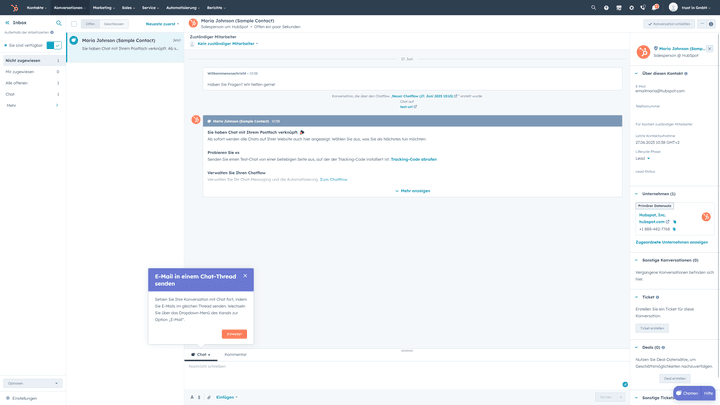Click the info icon beside 'Über diesen Kontakt'
Screen dimensions: 720x405
686,73
